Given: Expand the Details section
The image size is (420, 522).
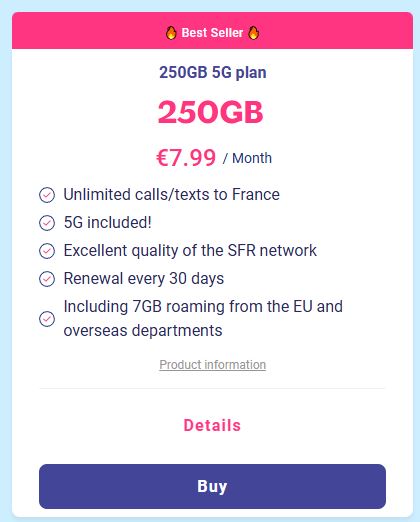Looking at the screenshot, I should (x=212, y=425).
